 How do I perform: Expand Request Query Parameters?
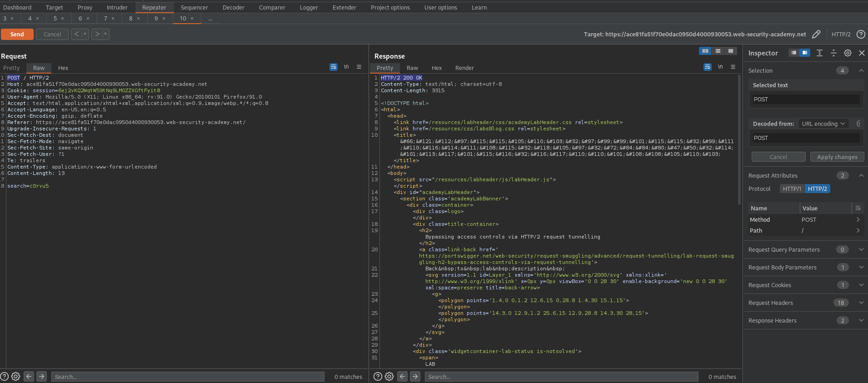(861, 249)
